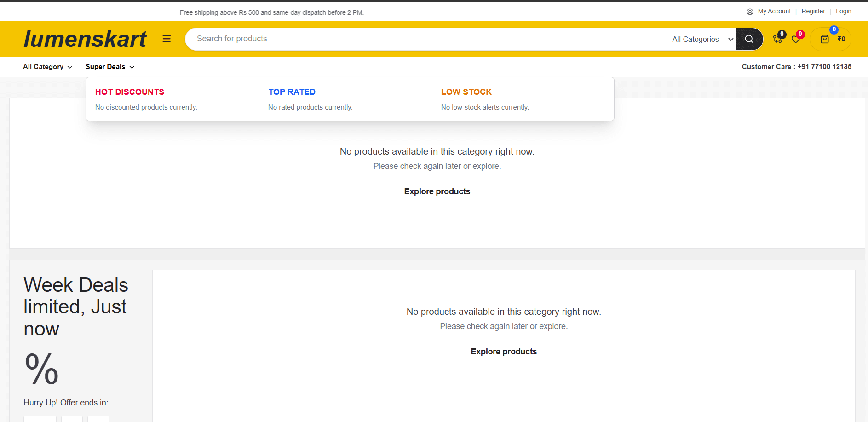This screenshot has width=868, height=422.
Task: Open the Register link
Action: coord(813,11)
